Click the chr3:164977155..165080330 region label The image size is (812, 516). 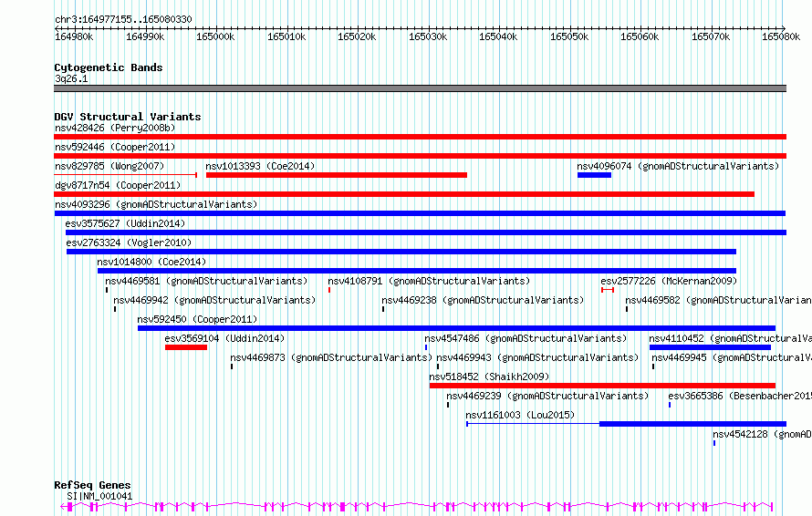(123, 19)
